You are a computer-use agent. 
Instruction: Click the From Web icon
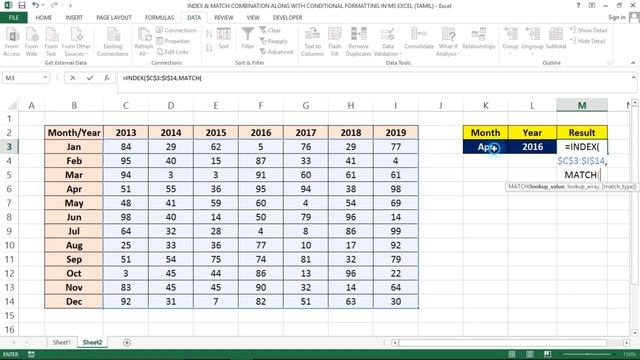point(31,42)
